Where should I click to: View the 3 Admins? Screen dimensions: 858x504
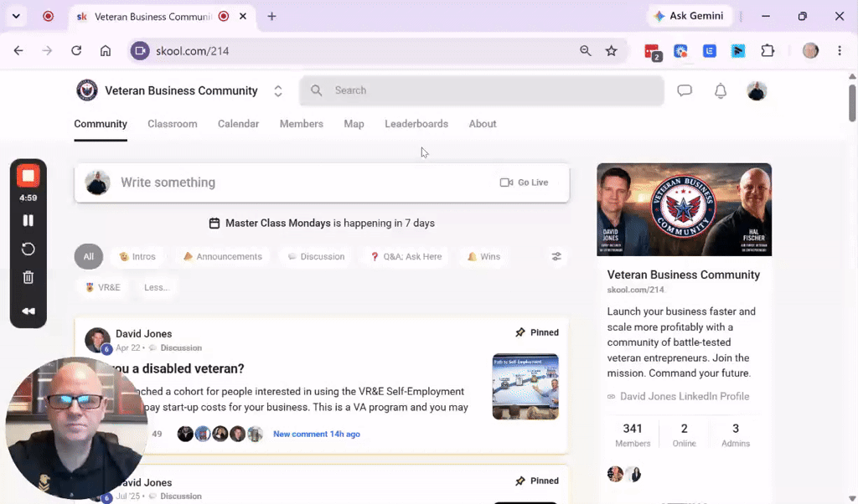point(736,435)
